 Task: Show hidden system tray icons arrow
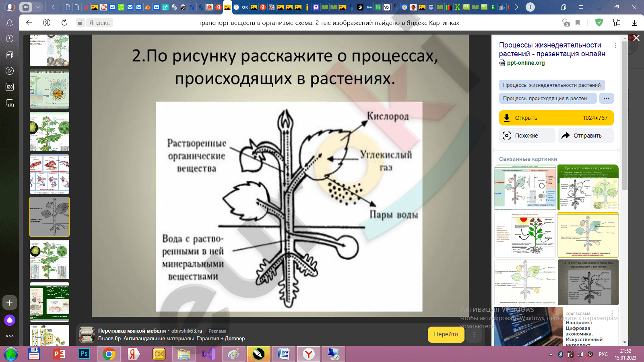click(x=551, y=354)
